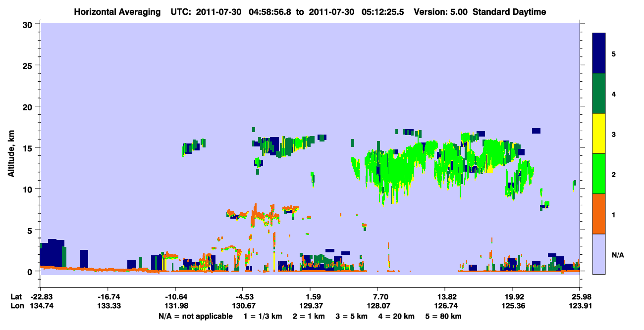Click the 'Standard Daytime' text
The width and height of the screenshot is (644, 330).
509,12
